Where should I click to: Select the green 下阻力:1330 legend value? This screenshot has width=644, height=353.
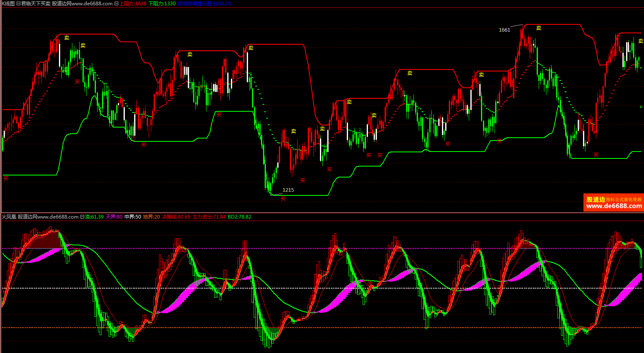(x=162, y=4)
